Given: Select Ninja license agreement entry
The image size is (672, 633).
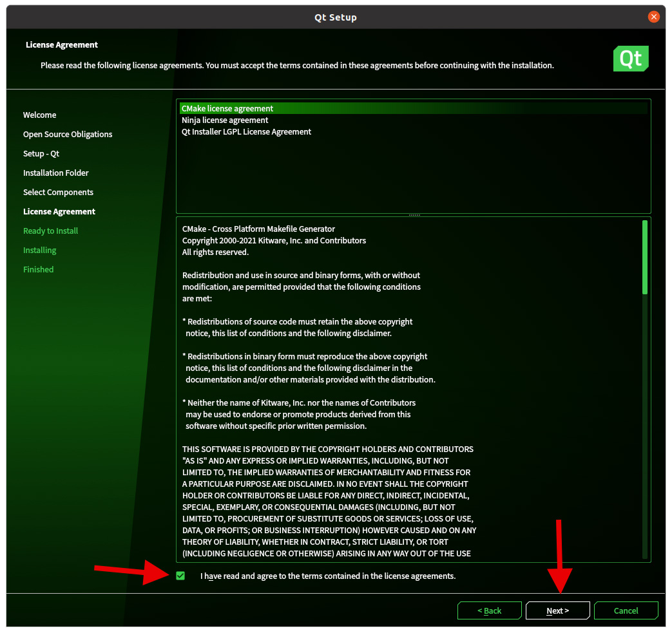Looking at the screenshot, I should click(225, 120).
